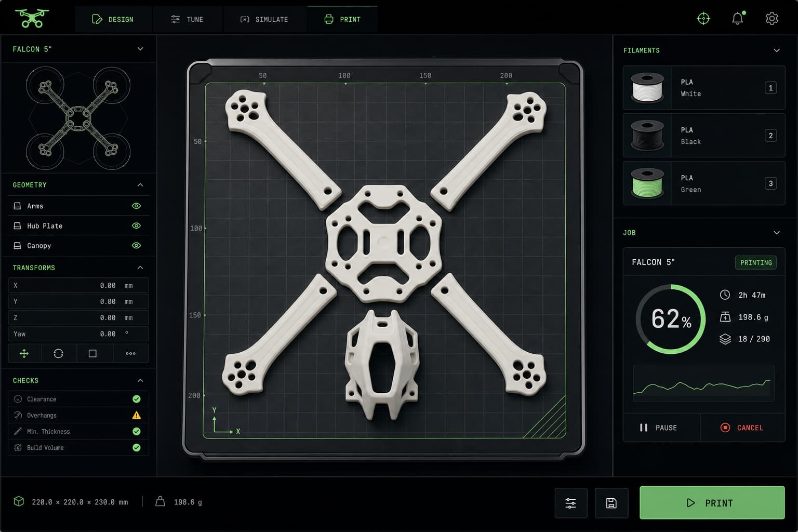The height and width of the screenshot is (532, 798).
Task: Select the rotate transform tool icon
Action: click(x=58, y=353)
